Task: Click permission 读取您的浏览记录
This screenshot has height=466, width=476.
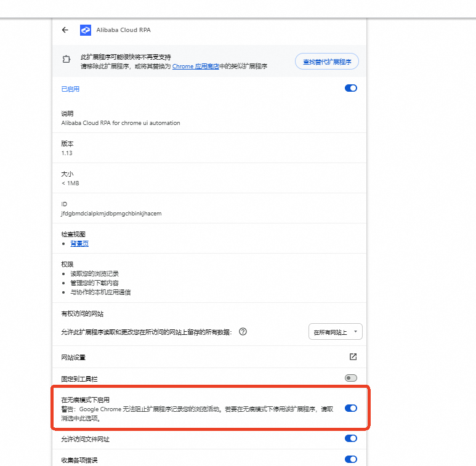Action: pos(94,274)
